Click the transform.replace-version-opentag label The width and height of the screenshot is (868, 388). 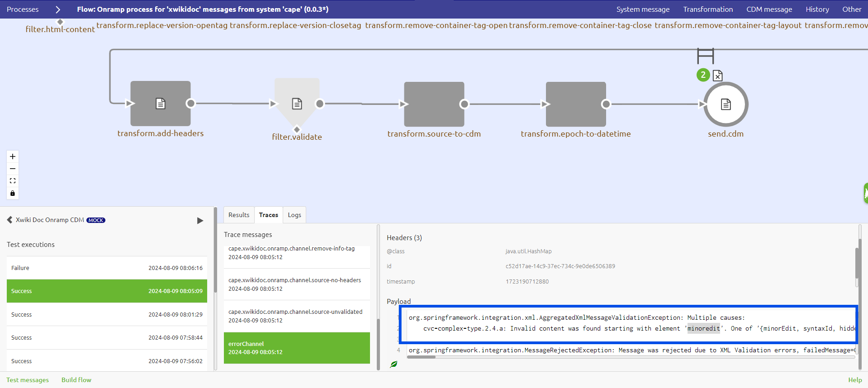point(162,25)
